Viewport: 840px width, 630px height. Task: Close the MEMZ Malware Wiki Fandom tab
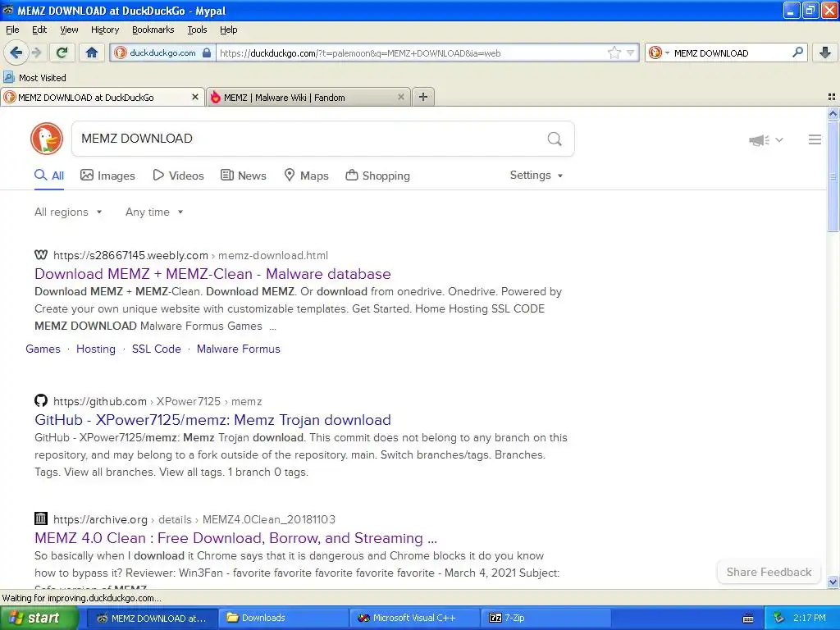[x=400, y=97]
